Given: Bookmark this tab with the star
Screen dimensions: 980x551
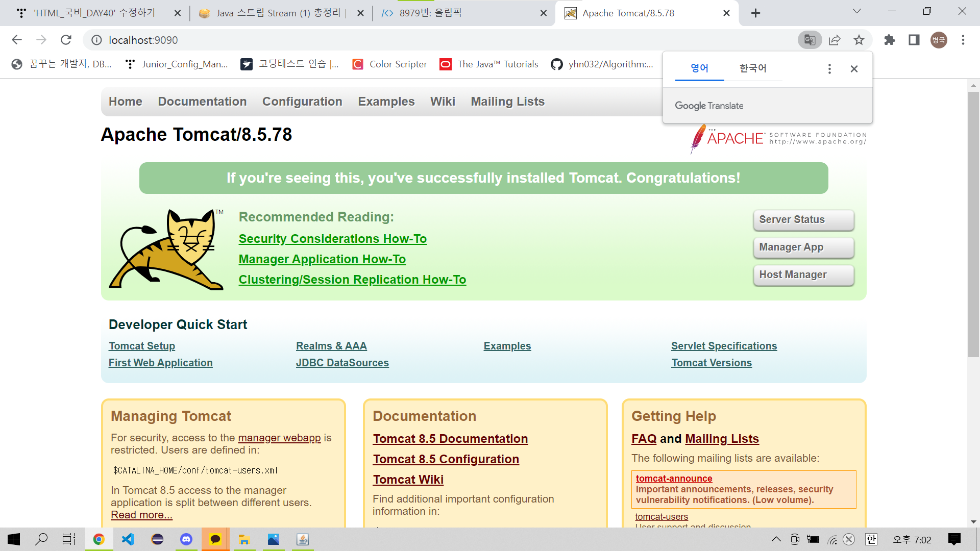Looking at the screenshot, I should pos(859,40).
